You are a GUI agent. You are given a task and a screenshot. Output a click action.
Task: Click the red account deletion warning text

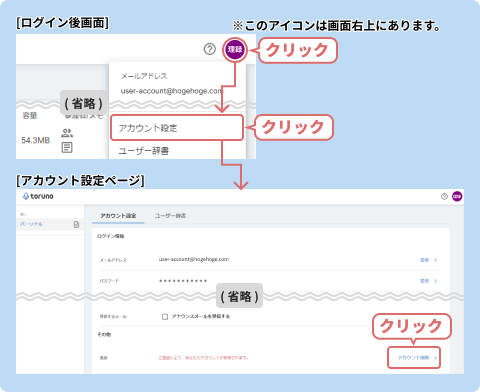pos(203,358)
